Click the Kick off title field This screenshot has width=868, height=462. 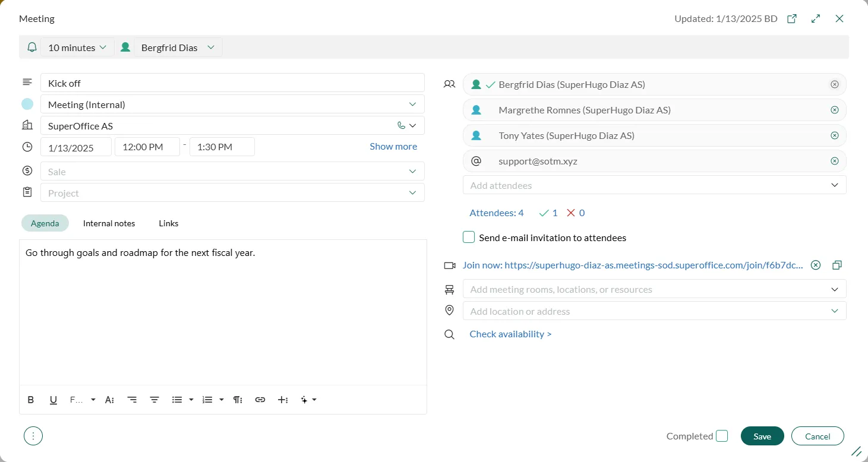point(232,83)
